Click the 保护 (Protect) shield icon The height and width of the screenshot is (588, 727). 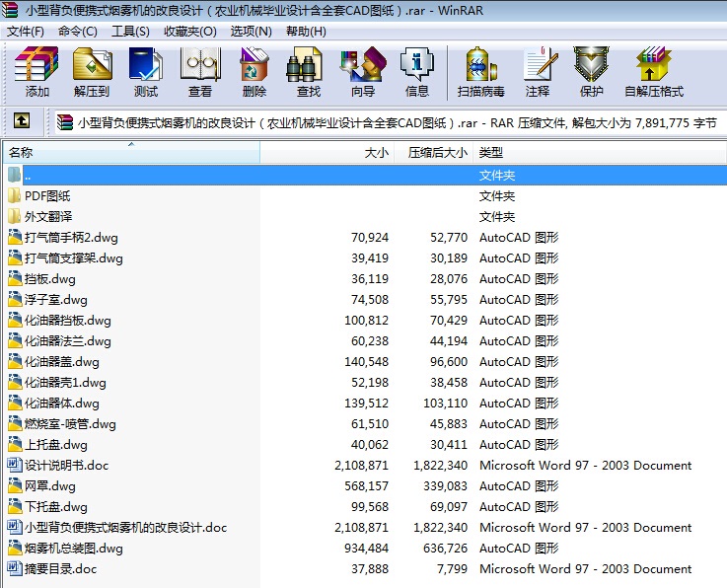(x=591, y=72)
